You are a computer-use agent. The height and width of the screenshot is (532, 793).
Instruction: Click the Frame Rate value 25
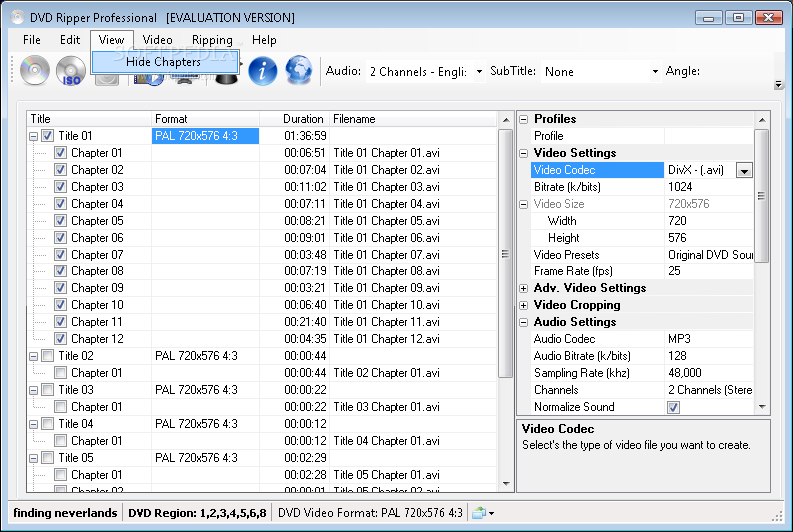click(x=709, y=271)
